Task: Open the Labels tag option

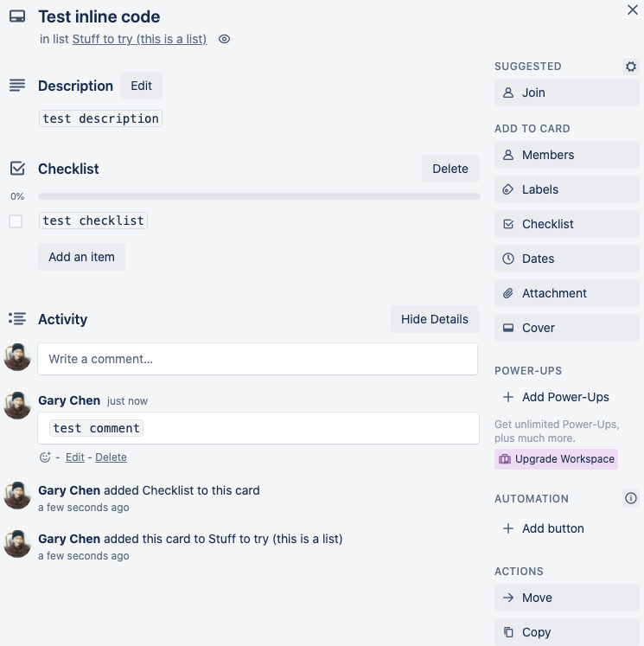Action: point(566,189)
